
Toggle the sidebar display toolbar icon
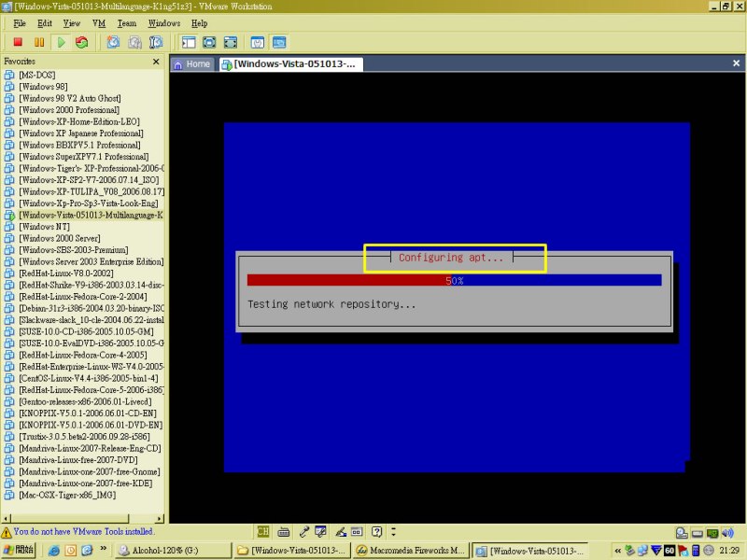tap(189, 42)
